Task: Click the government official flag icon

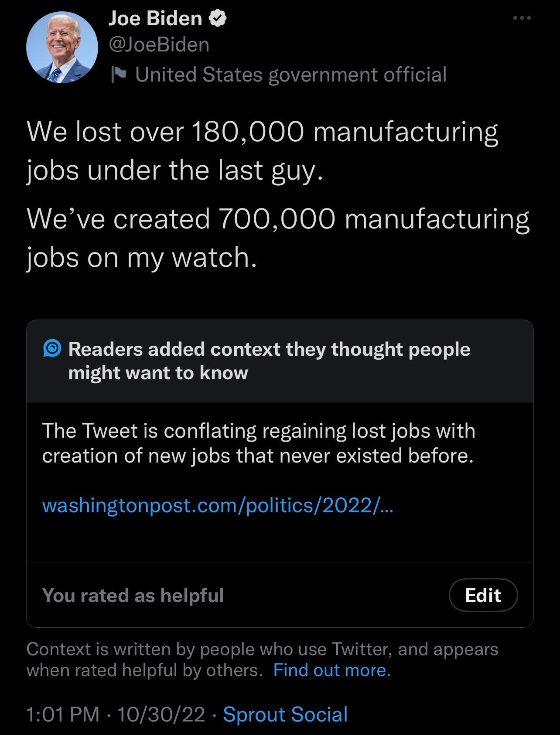Action: (x=118, y=75)
